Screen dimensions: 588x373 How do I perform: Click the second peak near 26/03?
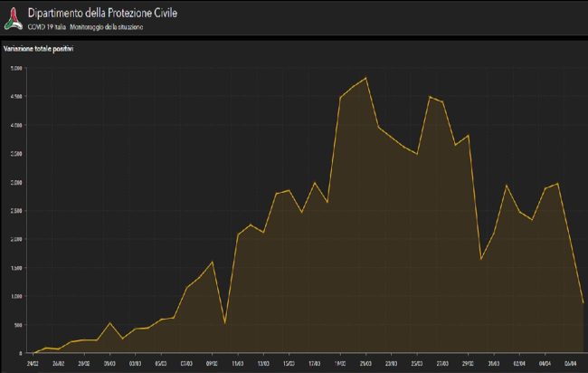(x=430, y=97)
